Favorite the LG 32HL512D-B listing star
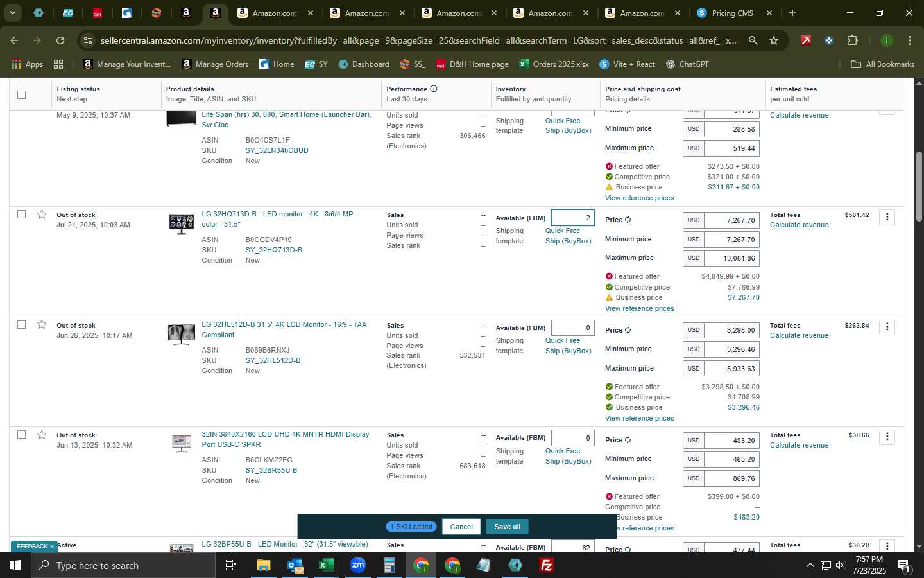Viewport: 924px width, 578px height. 42,324
